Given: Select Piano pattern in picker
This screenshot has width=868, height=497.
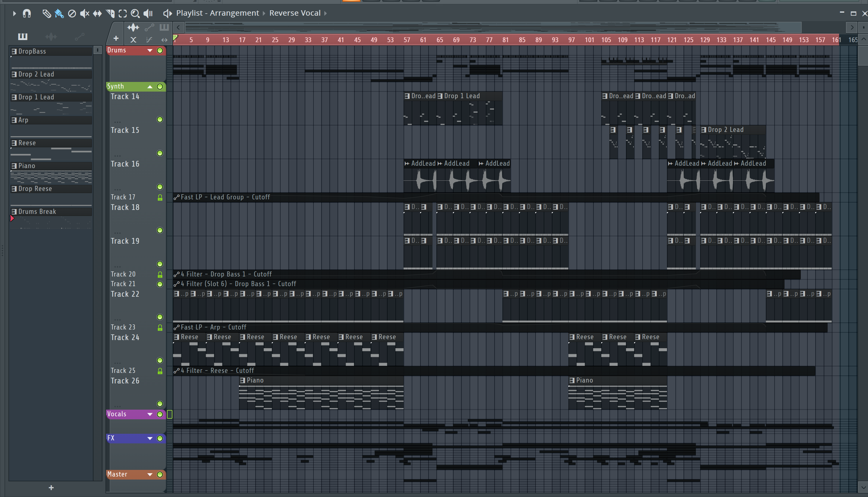Looking at the screenshot, I should pyautogui.click(x=51, y=166).
